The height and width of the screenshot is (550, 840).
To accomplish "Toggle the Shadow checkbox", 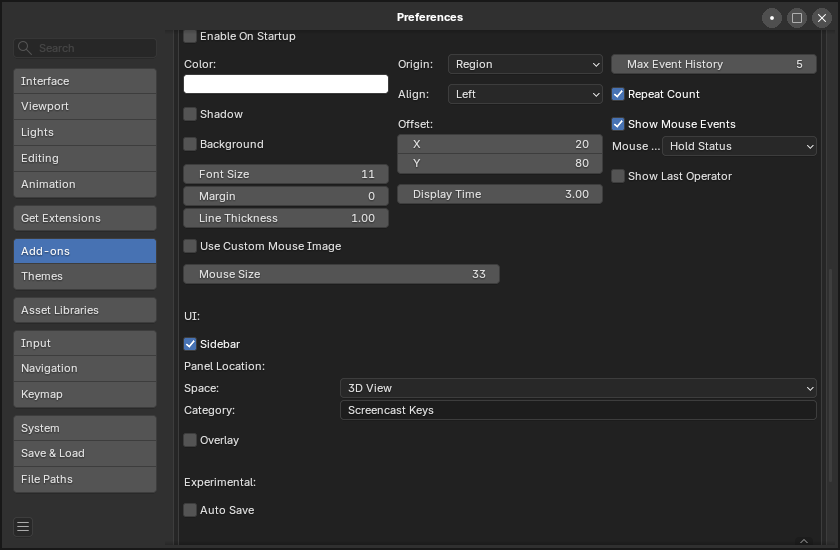I will [x=190, y=114].
